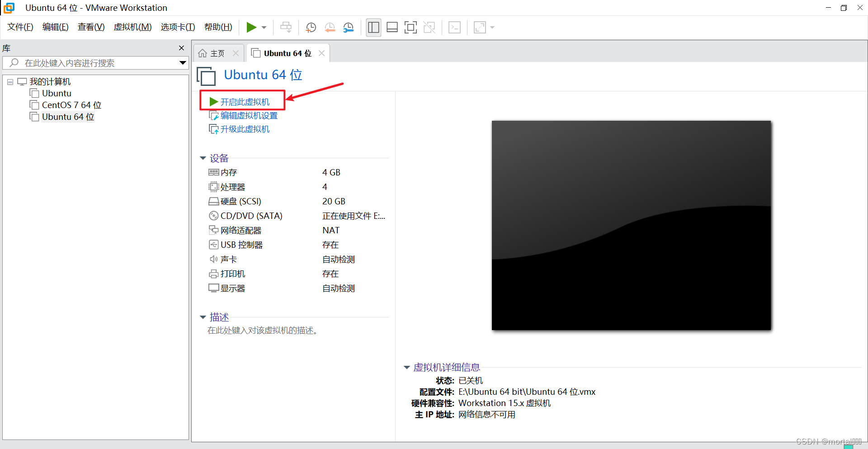
Task: Click the 打印机 printer device icon
Action: coord(213,274)
